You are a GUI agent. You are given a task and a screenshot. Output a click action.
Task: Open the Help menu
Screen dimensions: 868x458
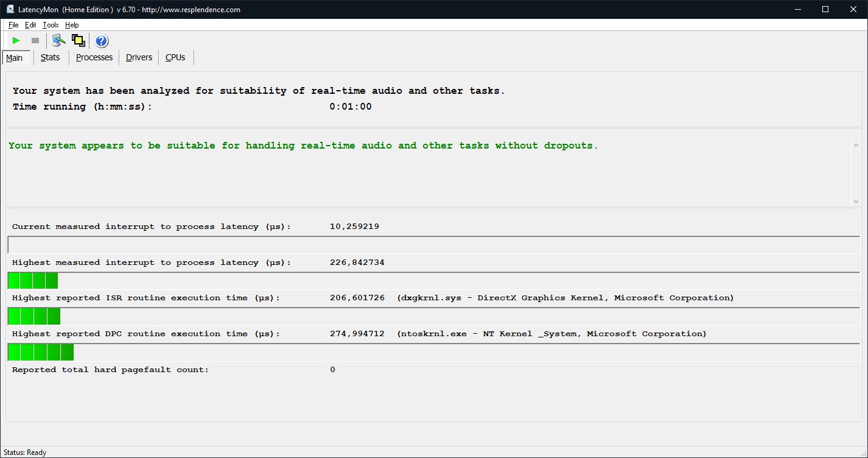pos(72,25)
